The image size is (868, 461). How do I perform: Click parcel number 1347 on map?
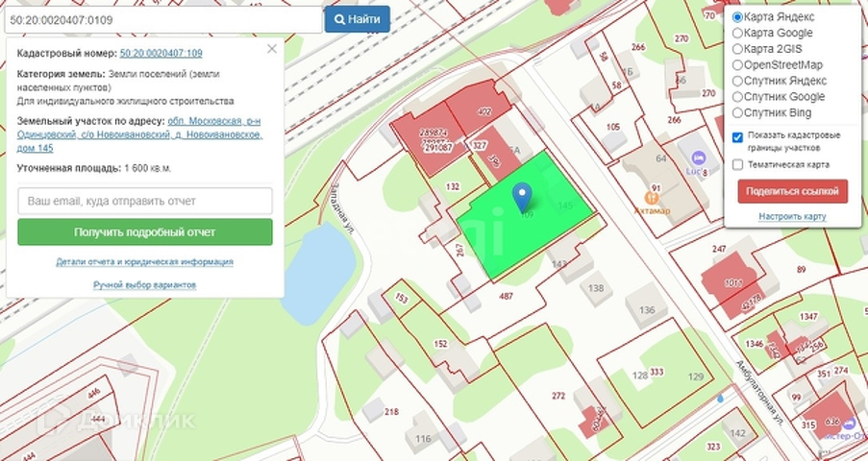pyautogui.click(x=808, y=317)
